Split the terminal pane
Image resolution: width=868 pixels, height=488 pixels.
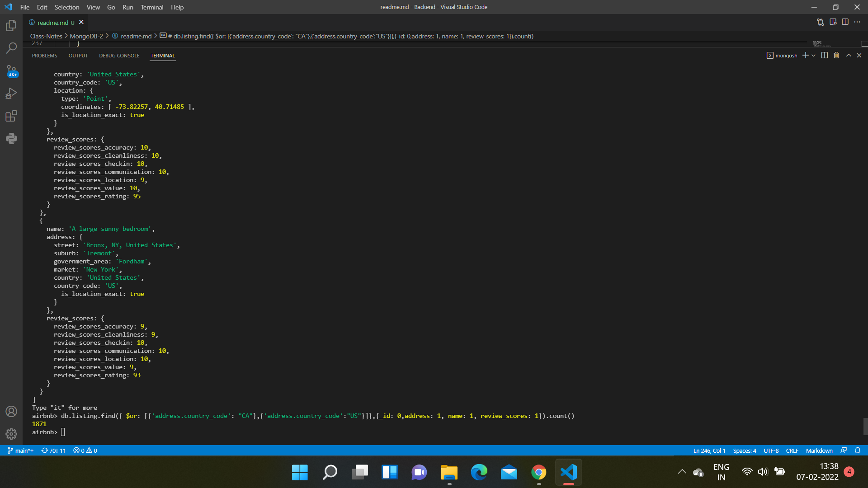pos(824,55)
